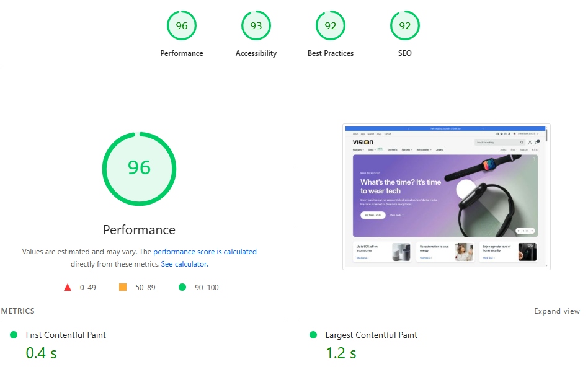588x367 pixels.
Task: Click the green dot beside First Contentful Paint
Action: pyautogui.click(x=14, y=335)
